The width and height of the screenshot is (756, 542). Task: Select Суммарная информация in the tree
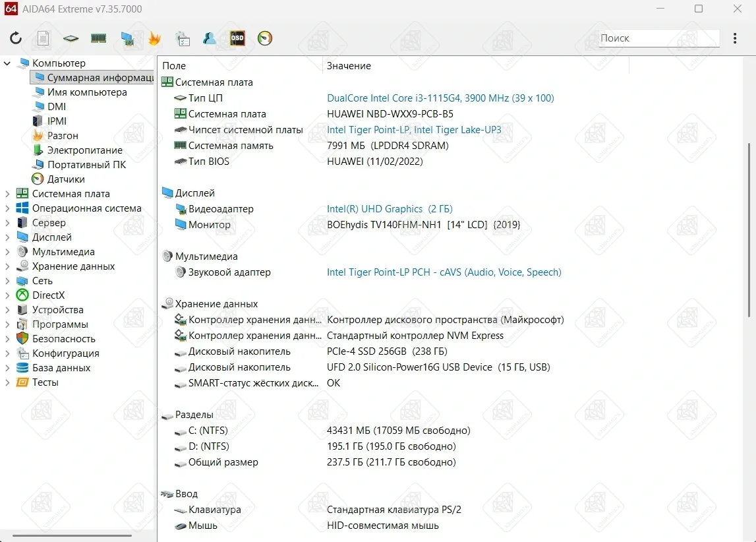coord(92,78)
